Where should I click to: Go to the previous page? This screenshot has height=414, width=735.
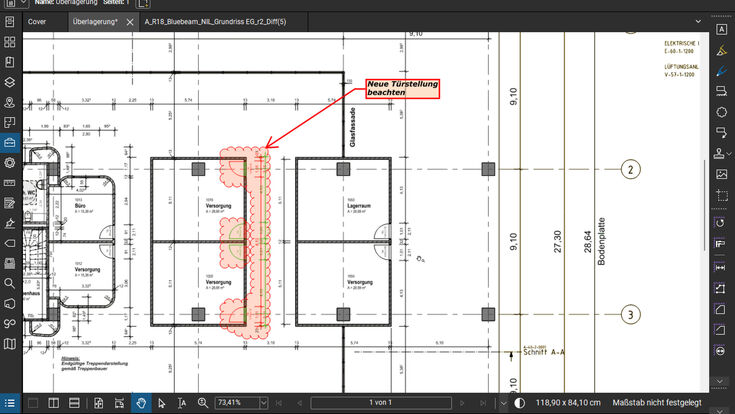click(300, 403)
